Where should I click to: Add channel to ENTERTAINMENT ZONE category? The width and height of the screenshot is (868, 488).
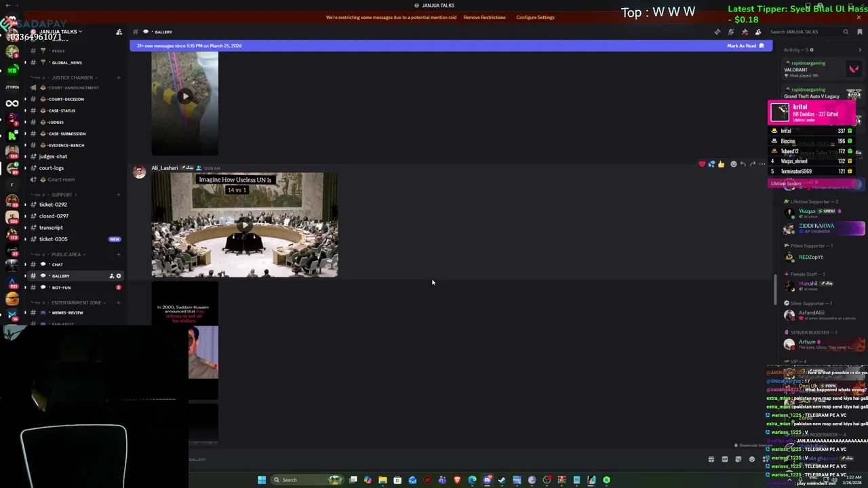pyautogui.click(x=118, y=302)
